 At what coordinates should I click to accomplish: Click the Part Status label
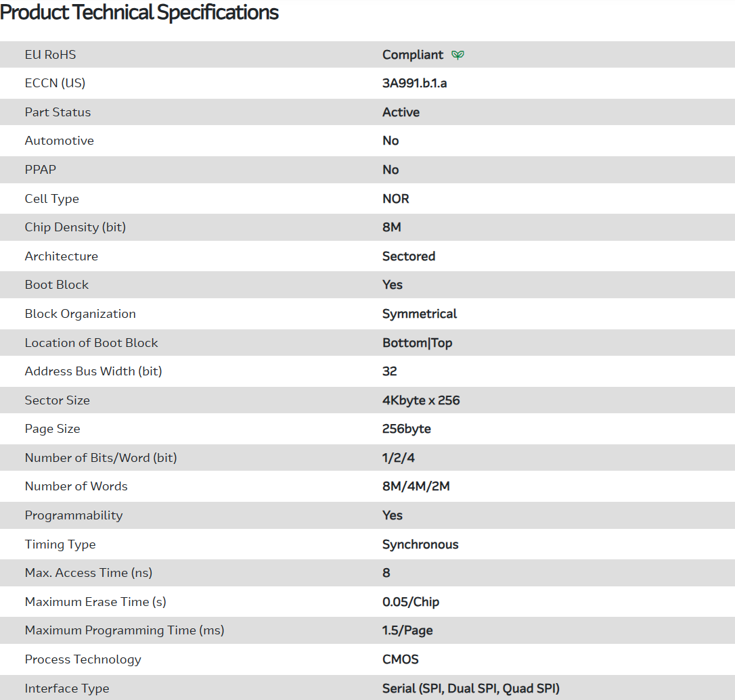pos(58,112)
